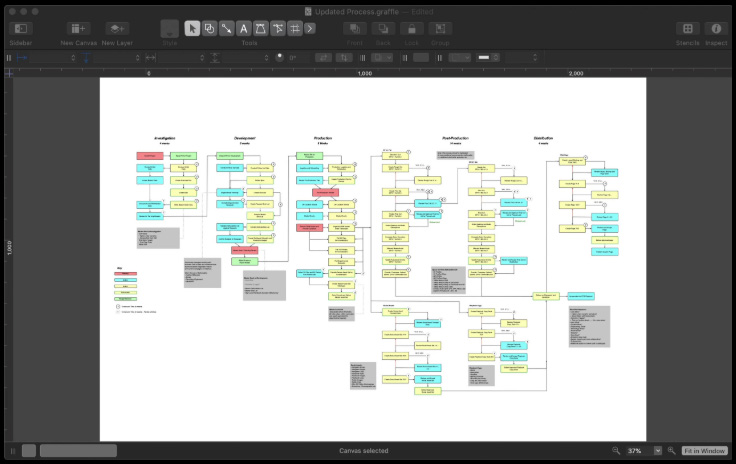Click the fill color well
Image resolution: width=736 pixels, height=464 pixels.
421,58
